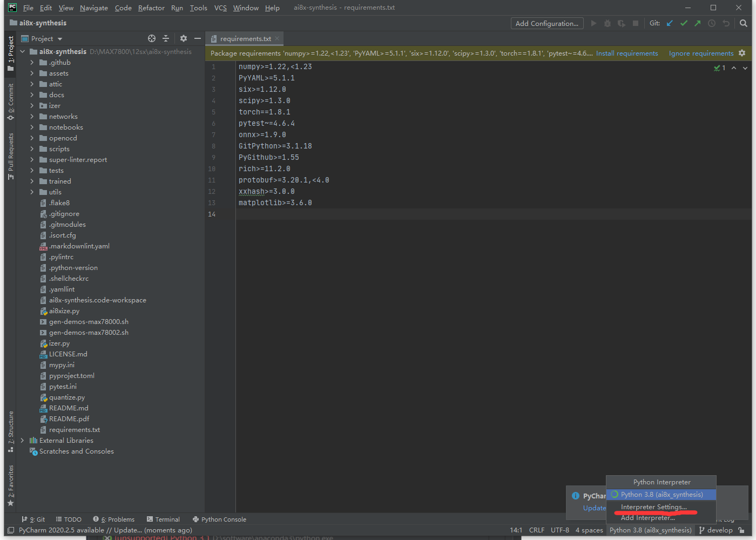Image resolution: width=756 pixels, height=540 pixels.
Task: Select README.md in project tree
Action: [x=69, y=408]
